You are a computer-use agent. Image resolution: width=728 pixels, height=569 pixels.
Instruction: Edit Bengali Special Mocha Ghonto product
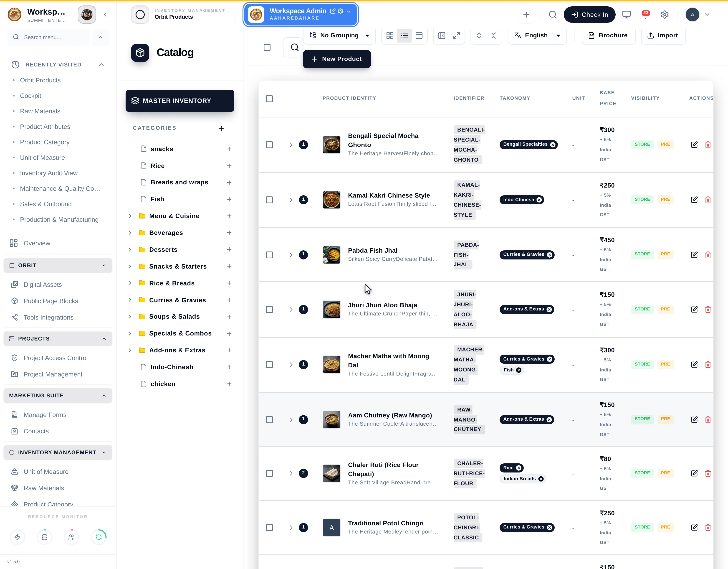click(x=694, y=145)
